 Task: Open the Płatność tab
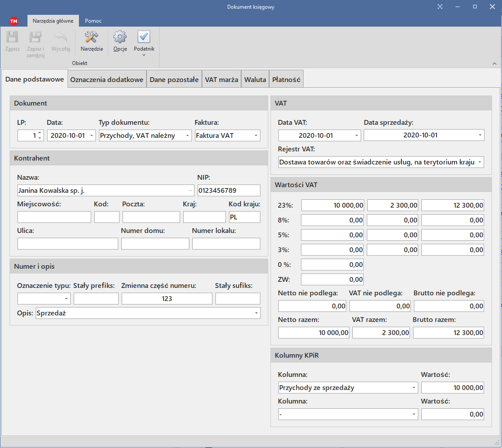286,80
